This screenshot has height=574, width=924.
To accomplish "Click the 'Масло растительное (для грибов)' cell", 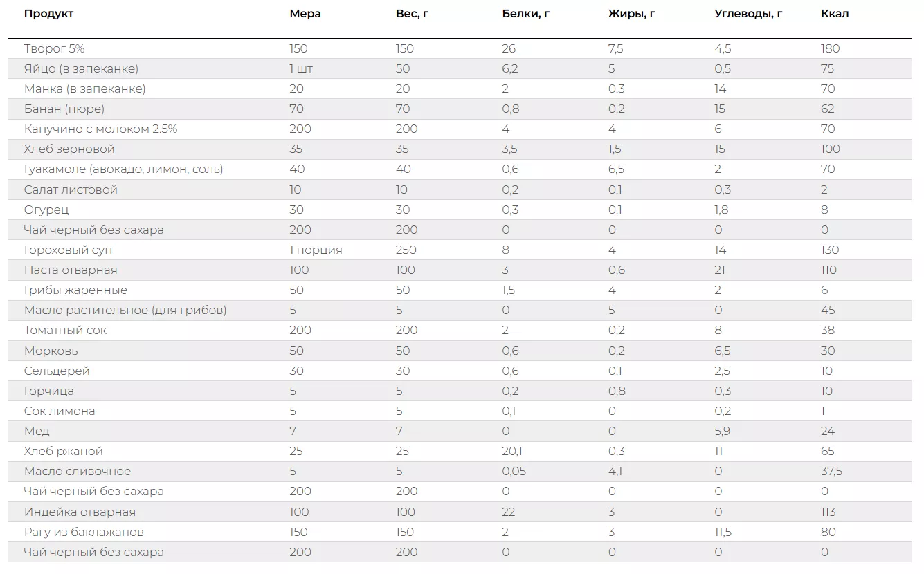I will pyautogui.click(x=125, y=310).
